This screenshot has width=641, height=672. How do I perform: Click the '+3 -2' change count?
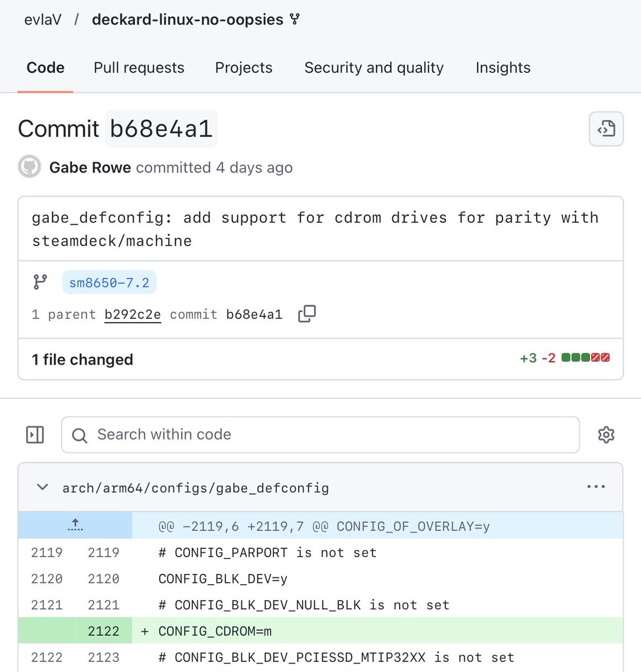click(x=538, y=358)
